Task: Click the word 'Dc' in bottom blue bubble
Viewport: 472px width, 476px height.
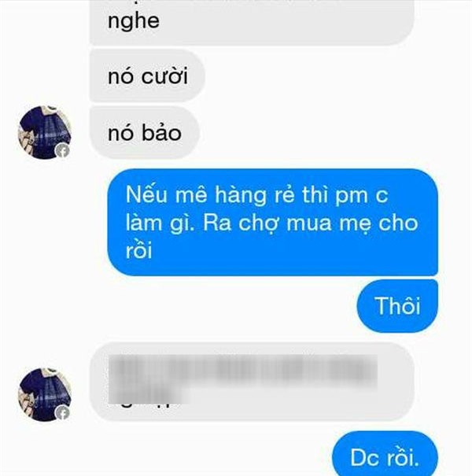Action: pyautogui.click(x=363, y=457)
